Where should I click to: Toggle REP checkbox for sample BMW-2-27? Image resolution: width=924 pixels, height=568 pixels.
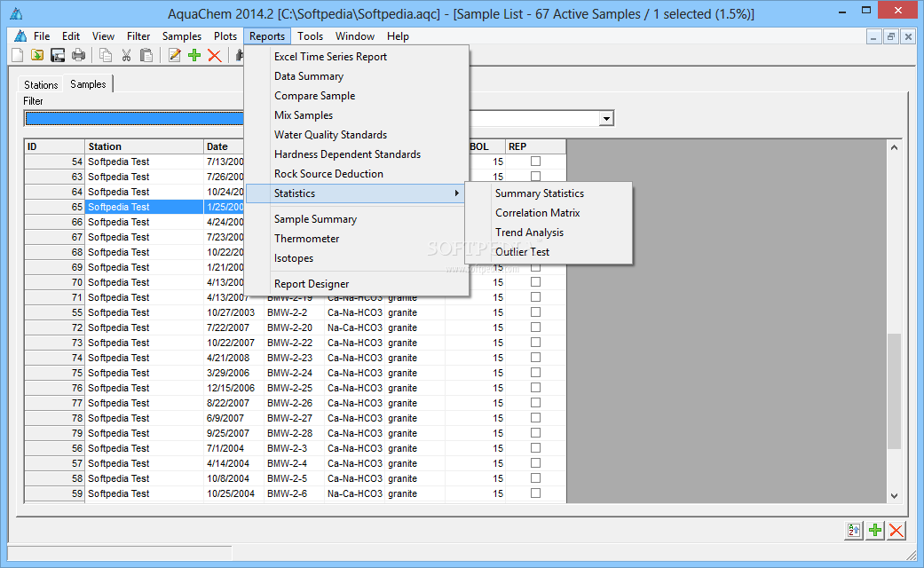(x=535, y=418)
